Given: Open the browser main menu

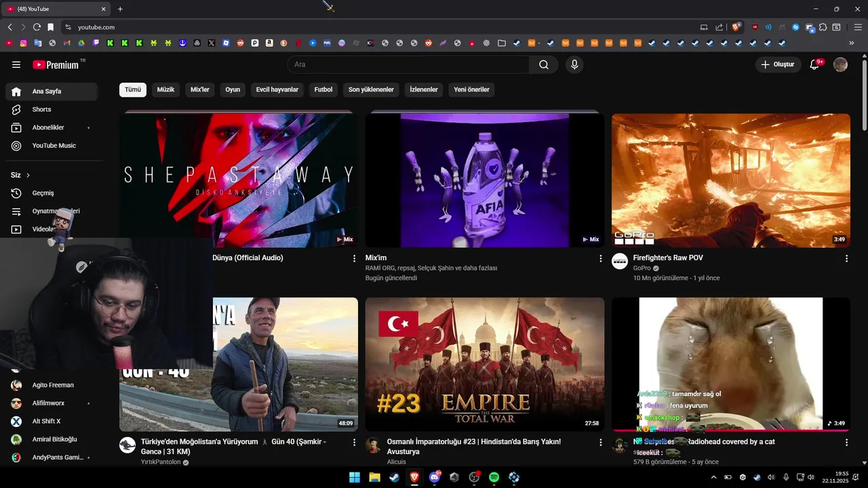Looking at the screenshot, I should pos(857,27).
